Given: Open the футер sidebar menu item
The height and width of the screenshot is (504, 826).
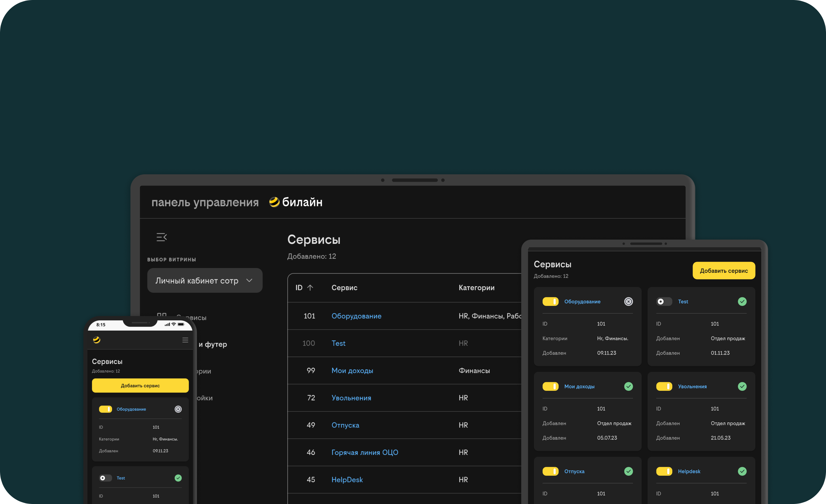Looking at the screenshot, I should (213, 344).
